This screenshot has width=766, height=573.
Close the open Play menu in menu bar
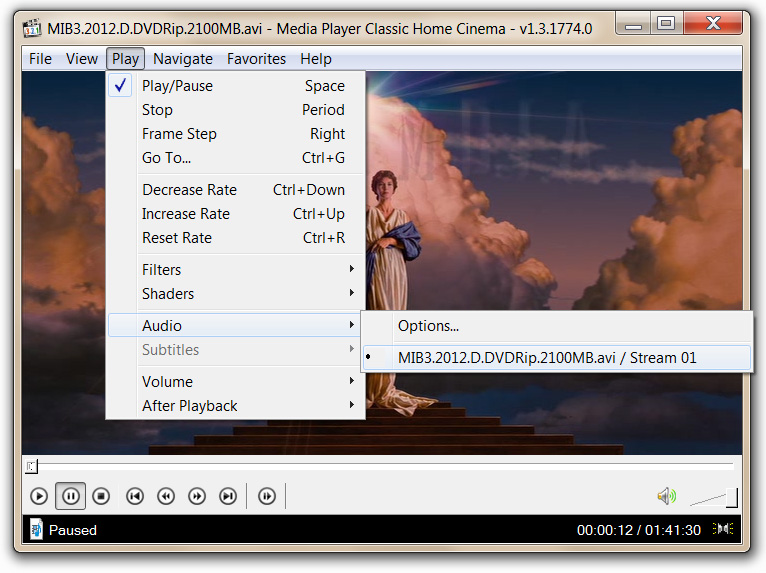coord(126,59)
